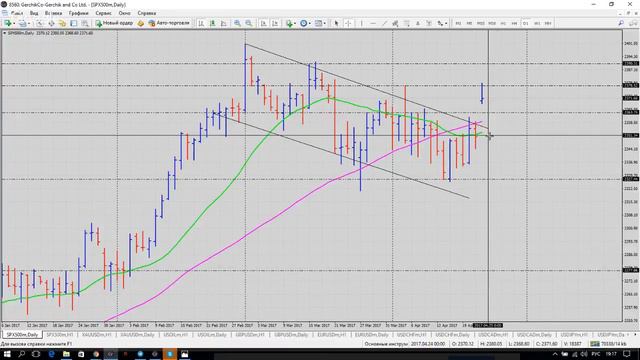Toggle the Navigator window icon

tap(62, 23)
